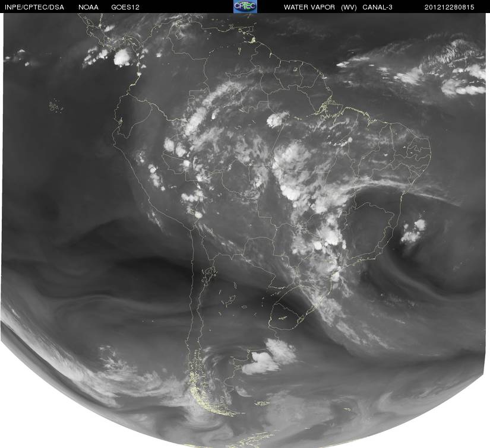
Task: Click the NOAA label in header
Action: click(88, 7)
